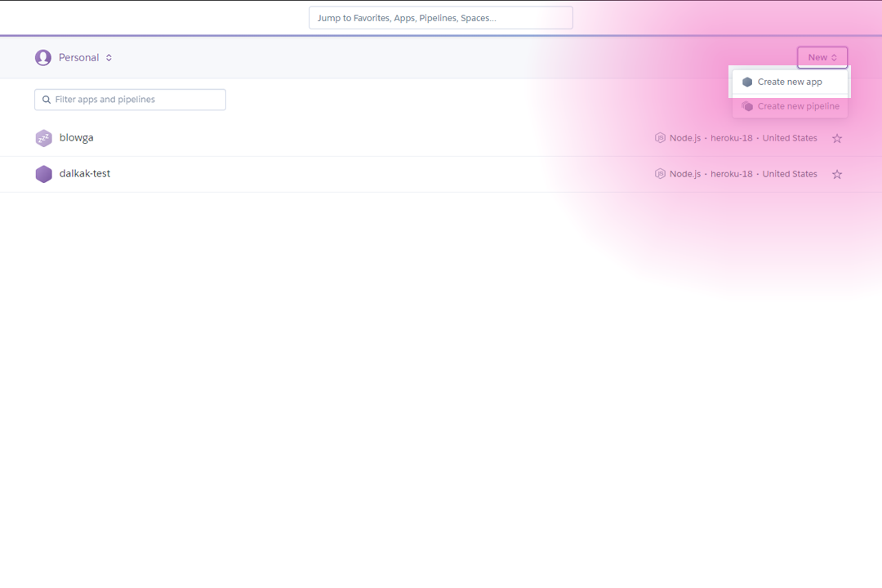This screenshot has width=882, height=588.
Task: Focus the Jump to Favorites search box
Action: 440,18
